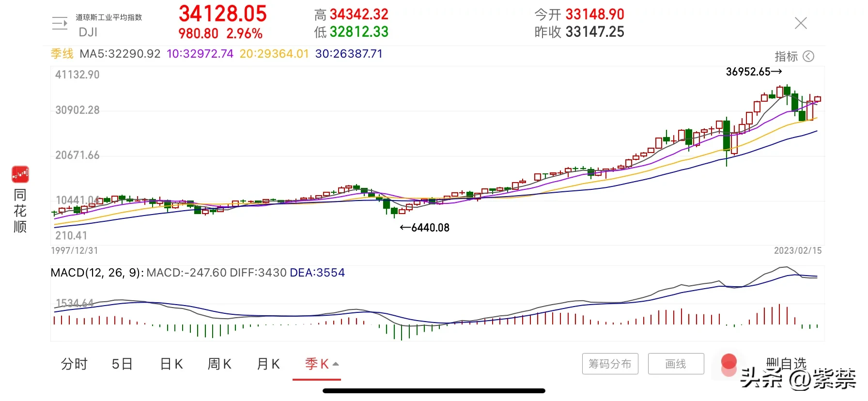Tap the 41132.90 price axis label

coord(77,75)
